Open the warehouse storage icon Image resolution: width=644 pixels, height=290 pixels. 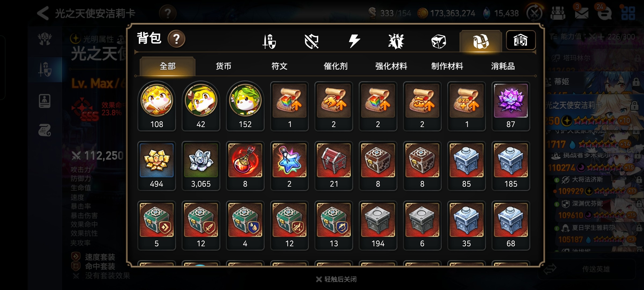pyautogui.click(x=521, y=40)
